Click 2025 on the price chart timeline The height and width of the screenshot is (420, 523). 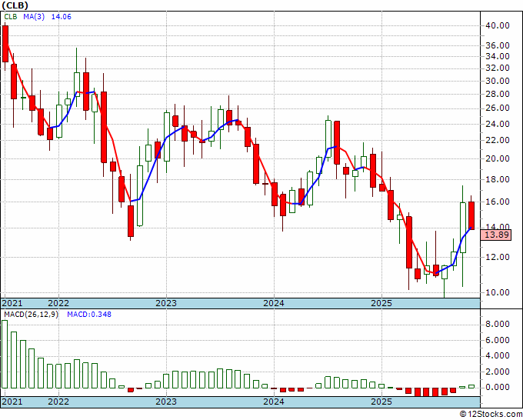(x=381, y=303)
